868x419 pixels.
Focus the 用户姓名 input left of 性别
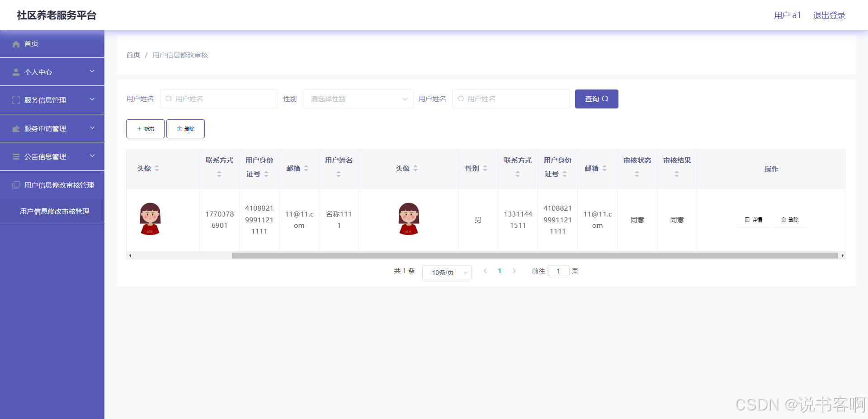(x=219, y=99)
